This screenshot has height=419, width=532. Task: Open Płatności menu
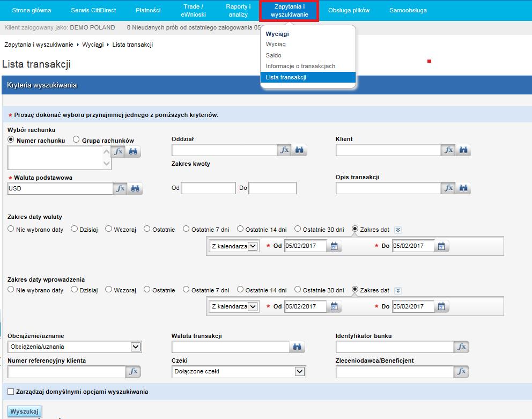148,11
